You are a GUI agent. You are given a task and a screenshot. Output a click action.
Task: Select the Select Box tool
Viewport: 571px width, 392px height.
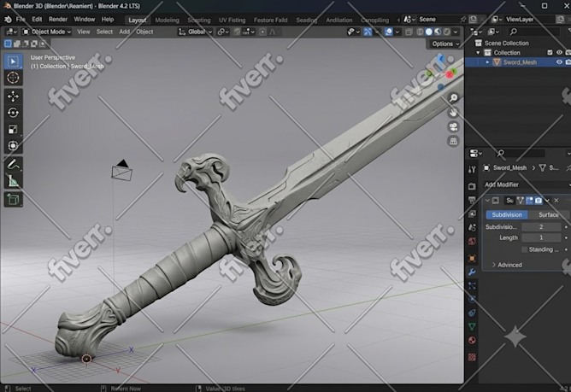tap(13, 61)
